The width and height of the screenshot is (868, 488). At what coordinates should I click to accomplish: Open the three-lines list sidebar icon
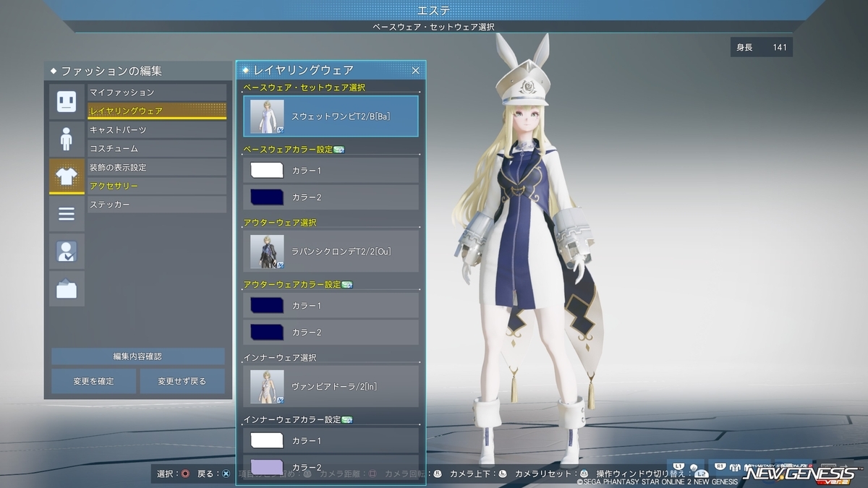coord(67,214)
